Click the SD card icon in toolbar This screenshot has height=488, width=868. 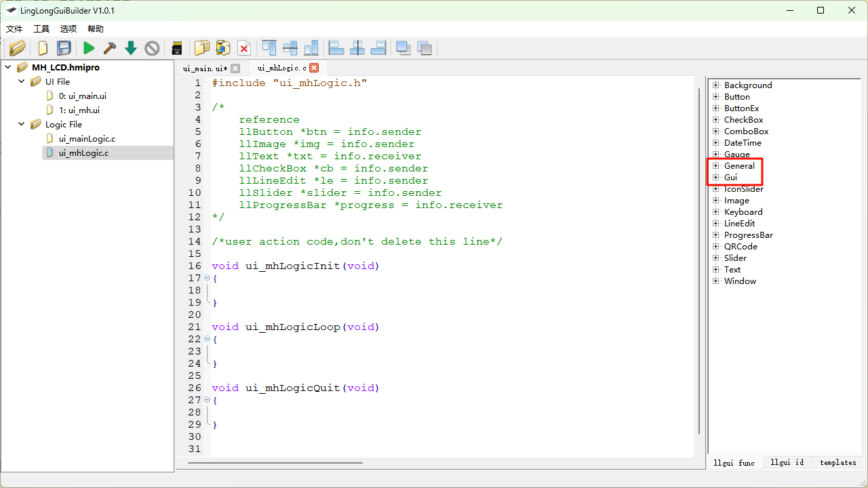[177, 48]
